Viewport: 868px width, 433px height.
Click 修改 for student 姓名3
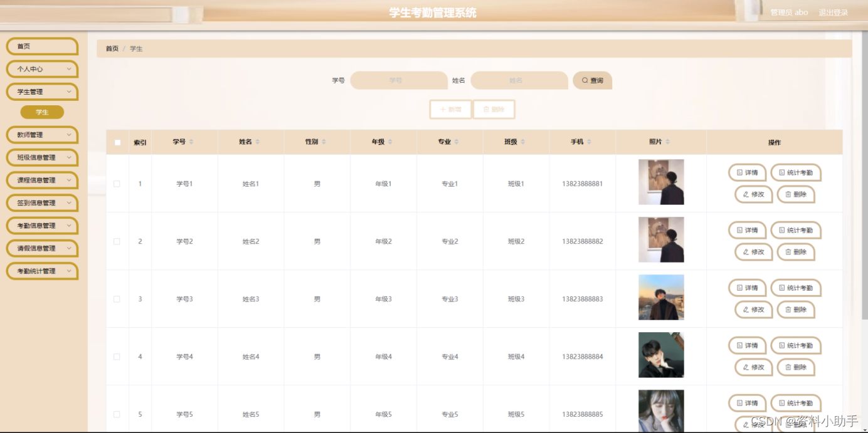click(753, 310)
